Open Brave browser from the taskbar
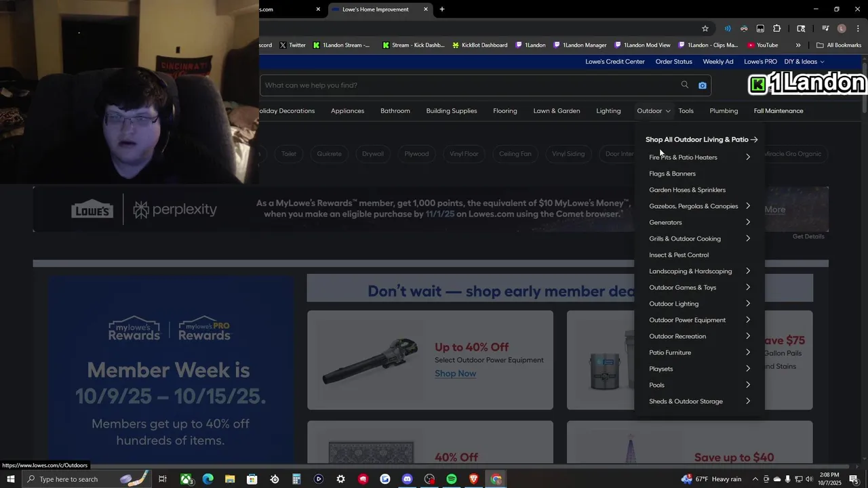Image resolution: width=868 pixels, height=488 pixels. [x=473, y=479]
